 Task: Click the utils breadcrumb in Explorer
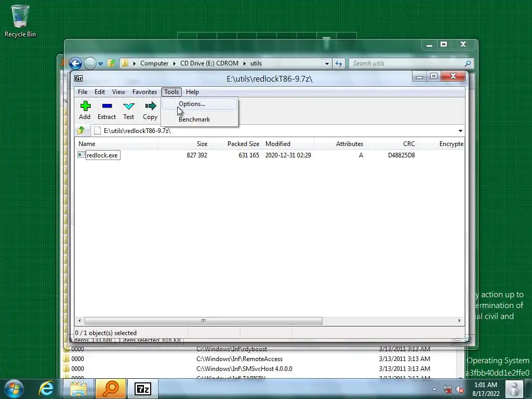[256, 63]
